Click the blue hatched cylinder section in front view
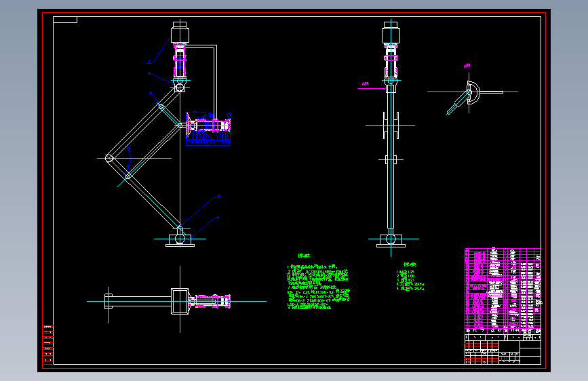 (208, 129)
